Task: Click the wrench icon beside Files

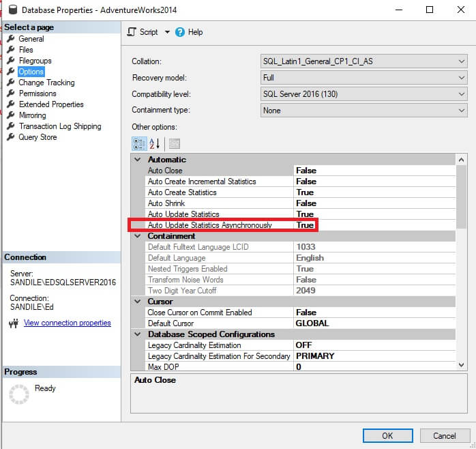Action: [11, 50]
